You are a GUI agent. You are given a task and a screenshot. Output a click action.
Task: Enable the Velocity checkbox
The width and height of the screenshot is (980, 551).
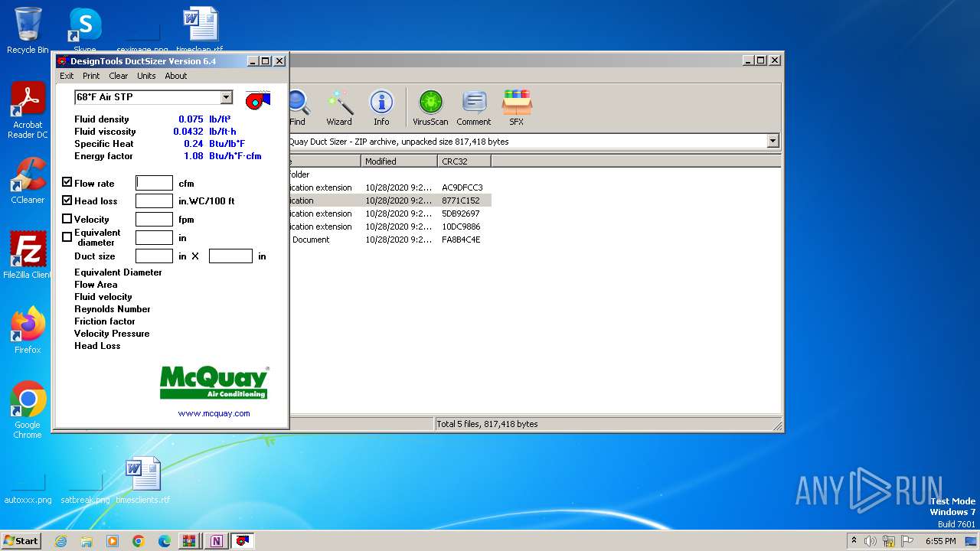click(x=67, y=219)
